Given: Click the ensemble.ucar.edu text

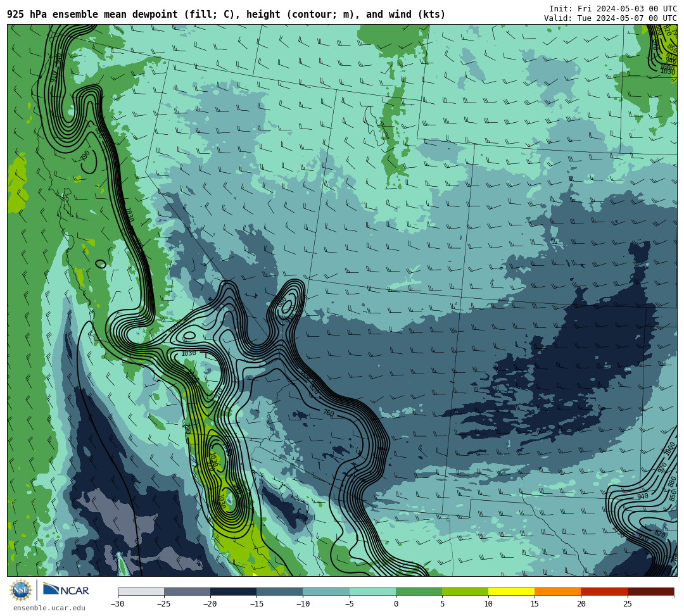Looking at the screenshot, I should [x=49, y=608].
